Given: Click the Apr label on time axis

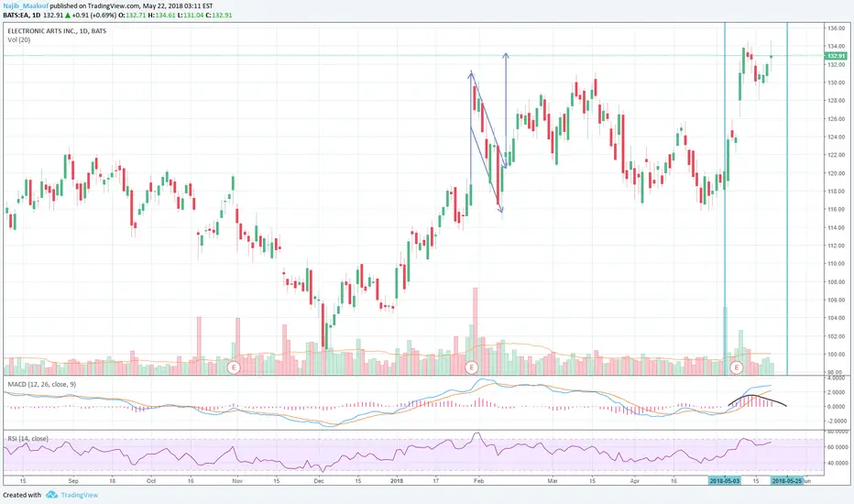Looking at the screenshot, I should 634,481.
